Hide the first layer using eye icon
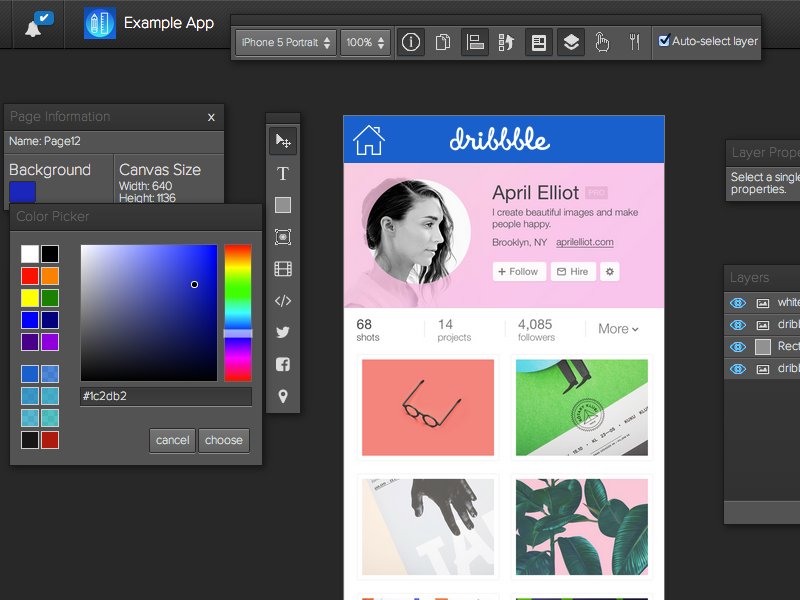 point(738,302)
